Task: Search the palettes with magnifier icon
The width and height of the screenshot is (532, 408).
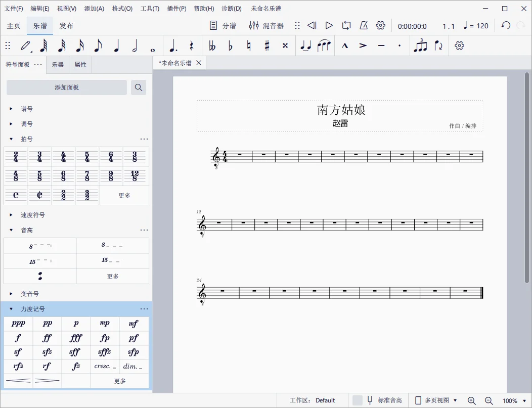Action: coord(139,87)
